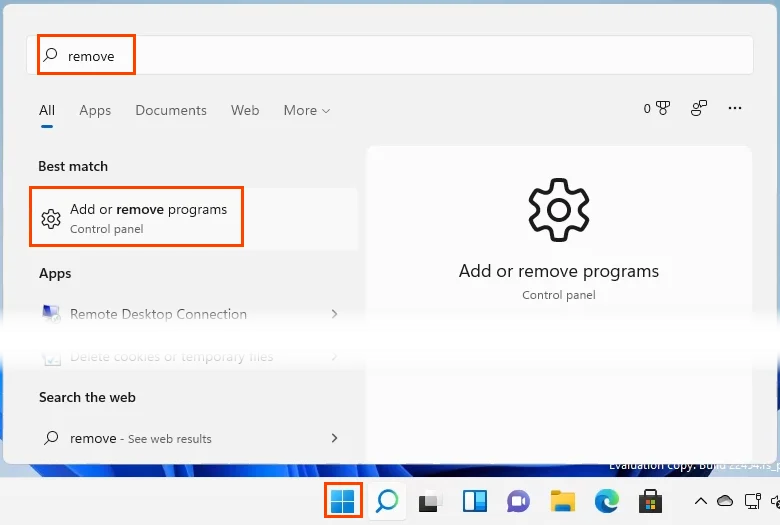
Task: Open the Windows Start button
Action: (x=343, y=501)
